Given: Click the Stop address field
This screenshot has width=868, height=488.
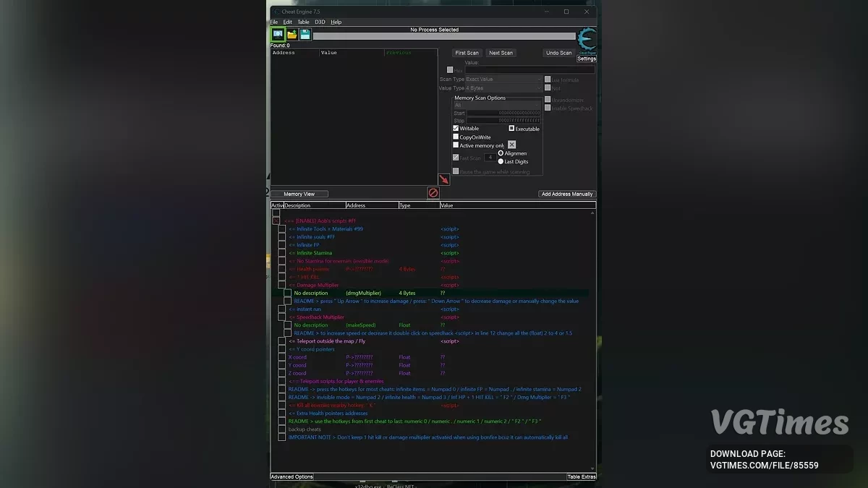Looking at the screenshot, I should tap(504, 121).
